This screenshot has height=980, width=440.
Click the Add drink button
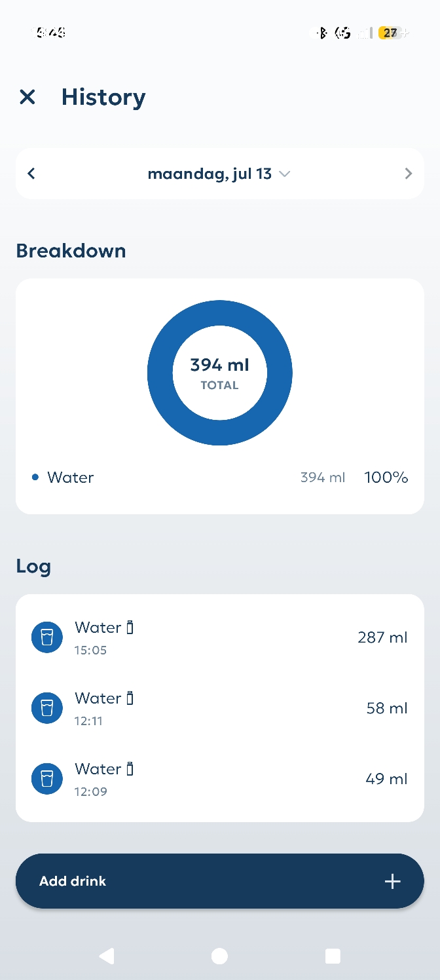coord(220,881)
